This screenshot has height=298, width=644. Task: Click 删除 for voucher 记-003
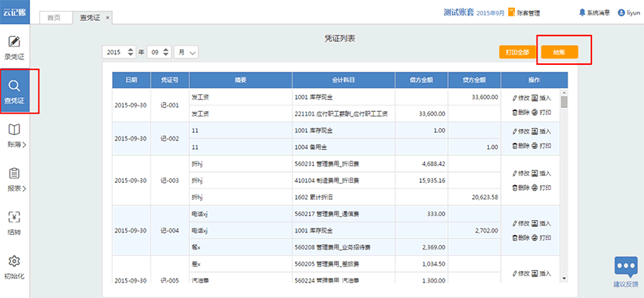click(520, 188)
